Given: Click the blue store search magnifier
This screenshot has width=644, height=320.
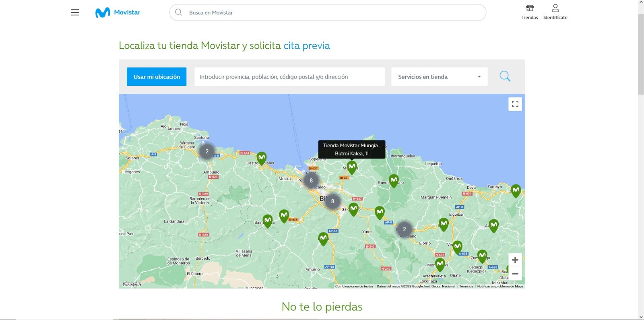Looking at the screenshot, I should (x=505, y=76).
